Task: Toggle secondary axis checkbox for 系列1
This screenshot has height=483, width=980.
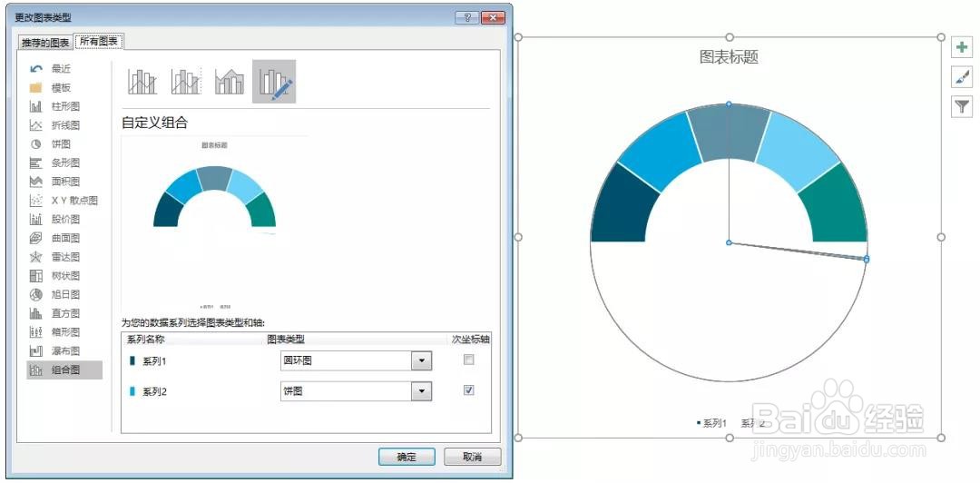Action: coord(469,360)
